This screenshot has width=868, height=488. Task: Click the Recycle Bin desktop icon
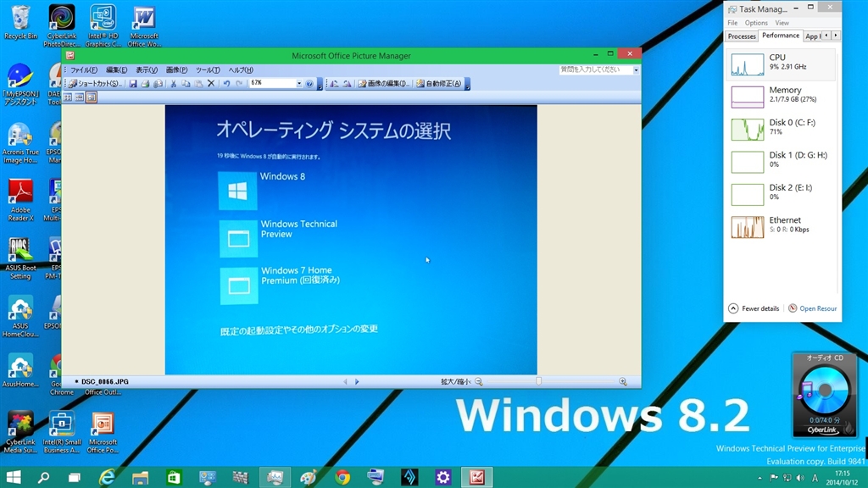point(20,23)
